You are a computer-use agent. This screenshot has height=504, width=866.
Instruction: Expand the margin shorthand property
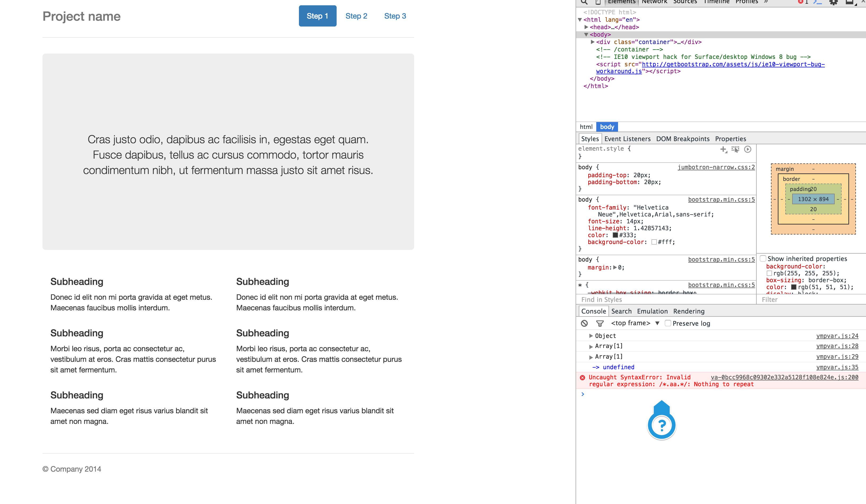coord(615,267)
